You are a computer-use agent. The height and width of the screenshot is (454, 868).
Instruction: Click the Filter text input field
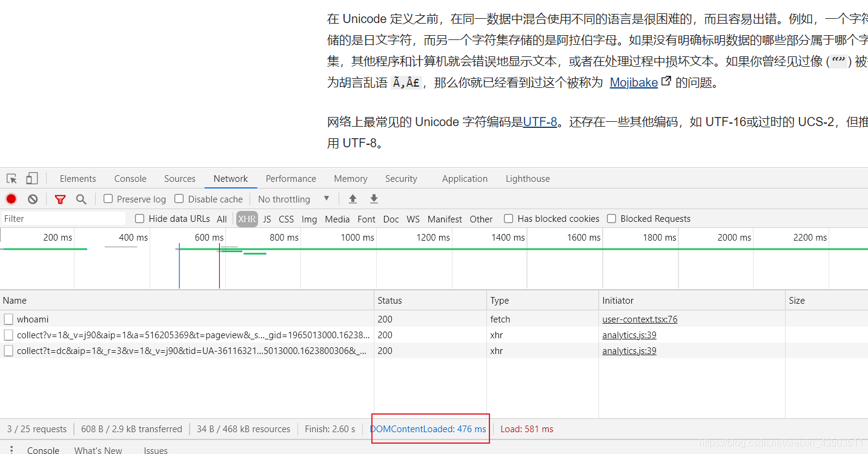(x=63, y=219)
